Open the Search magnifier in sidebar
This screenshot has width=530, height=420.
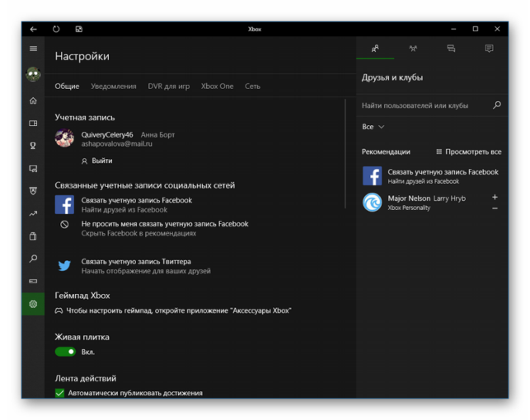(x=33, y=259)
